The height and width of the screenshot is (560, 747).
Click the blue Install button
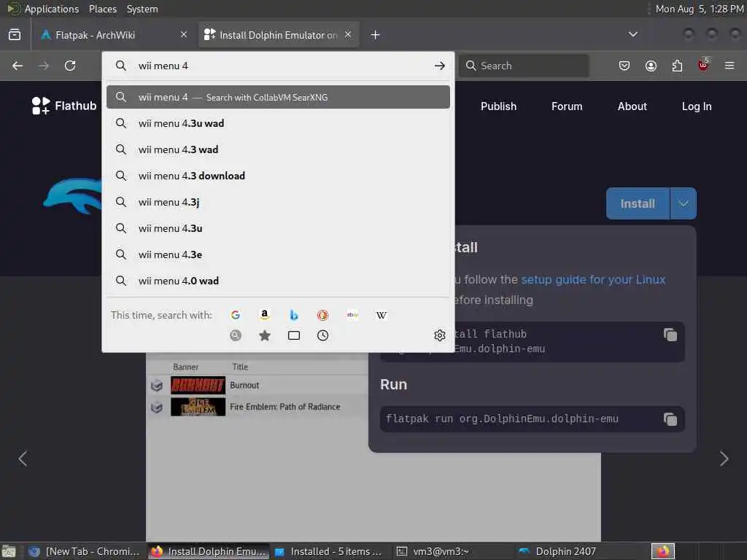pyautogui.click(x=638, y=204)
